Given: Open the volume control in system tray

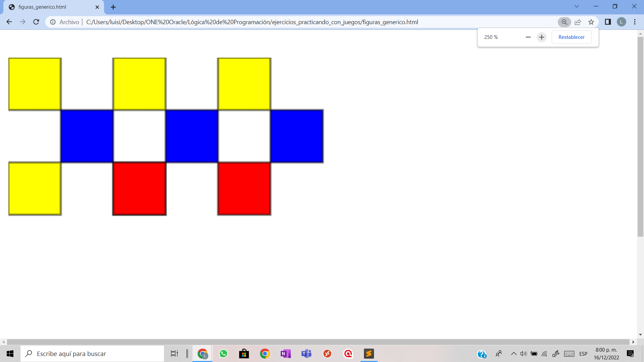Looking at the screenshot, I should point(524,354).
